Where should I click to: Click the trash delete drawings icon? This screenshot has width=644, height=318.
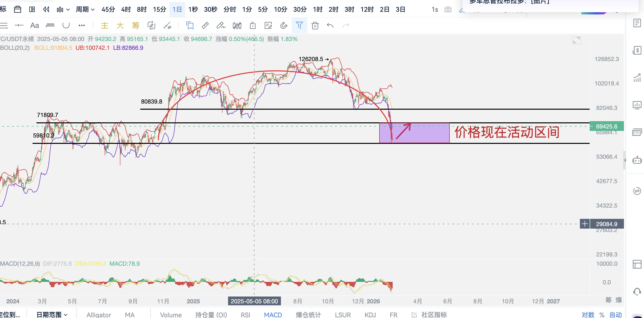(315, 25)
